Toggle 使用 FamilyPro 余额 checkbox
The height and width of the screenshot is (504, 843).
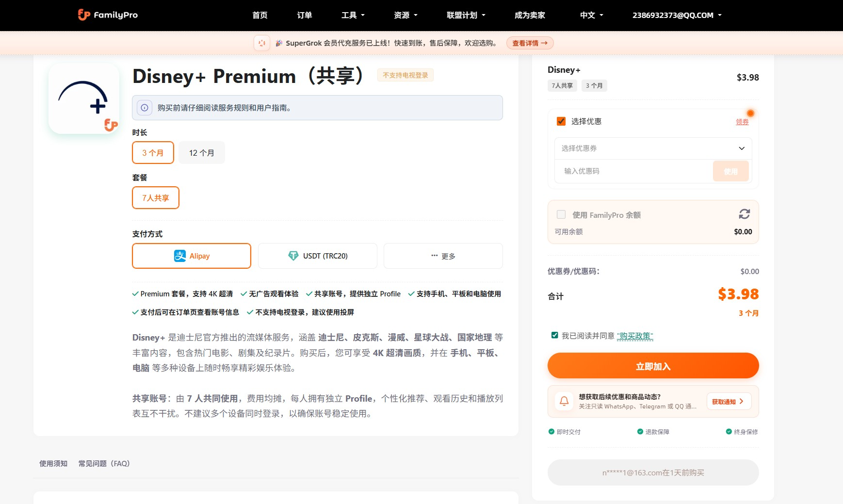pyautogui.click(x=561, y=214)
